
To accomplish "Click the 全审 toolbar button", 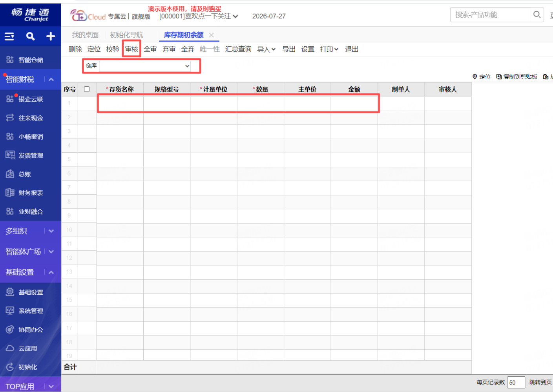I will point(150,49).
